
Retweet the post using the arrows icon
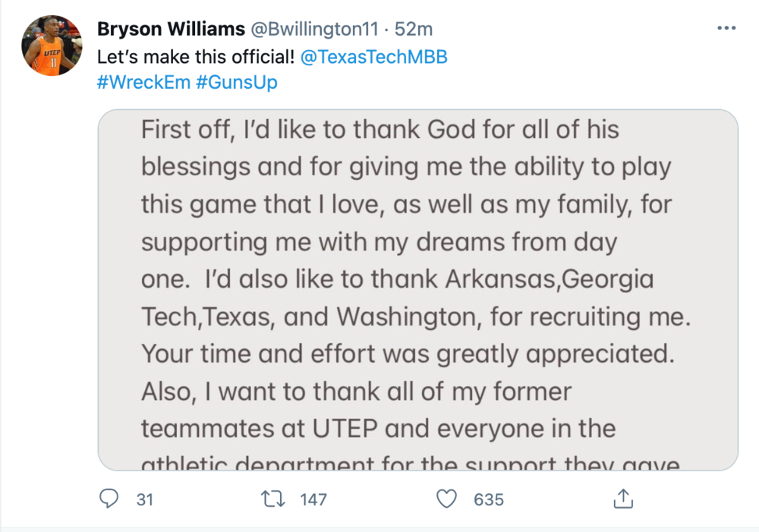click(x=271, y=499)
